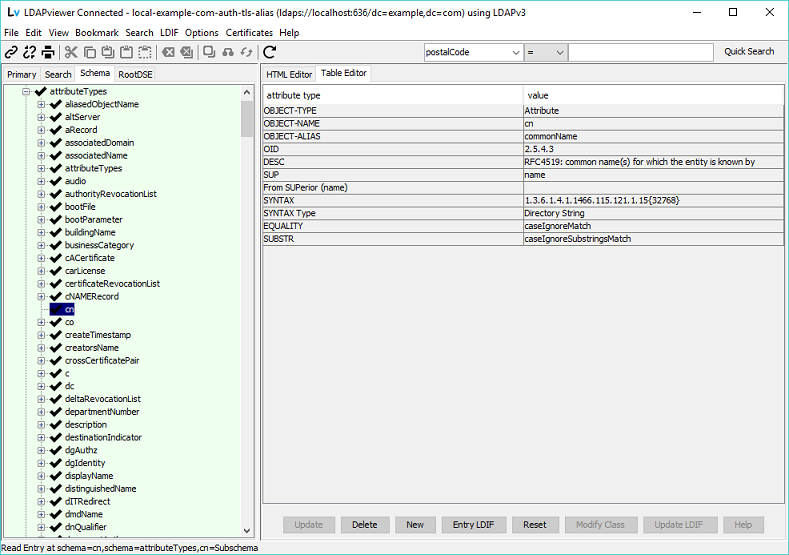
Task: Click the binoculars search icon
Action: pyautogui.click(x=228, y=52)
